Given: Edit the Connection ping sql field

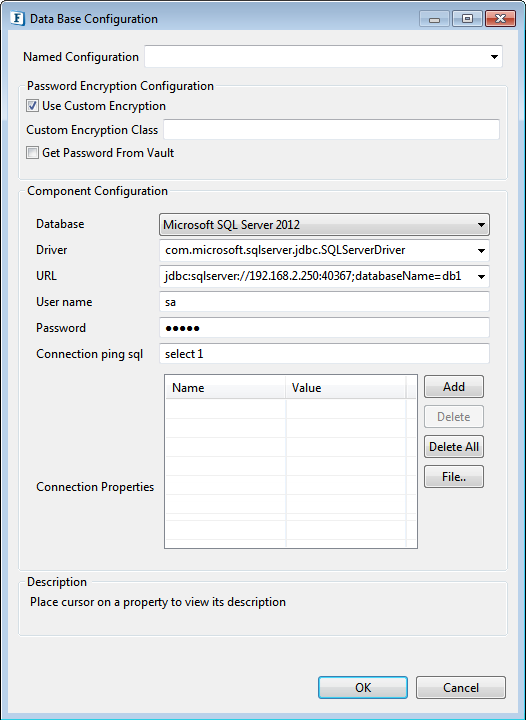Looking at the screenshot, I should [324, 354].
